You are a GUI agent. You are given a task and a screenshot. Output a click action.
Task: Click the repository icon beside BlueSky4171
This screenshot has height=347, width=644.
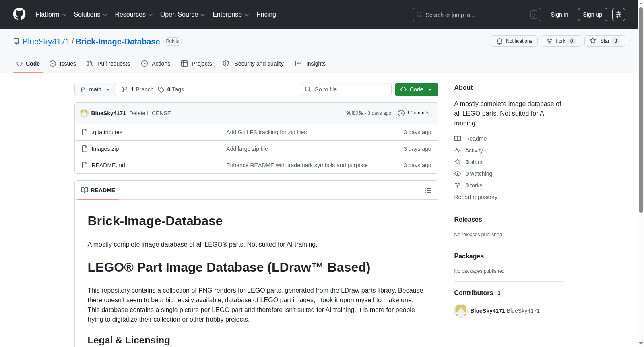[16, 42]
